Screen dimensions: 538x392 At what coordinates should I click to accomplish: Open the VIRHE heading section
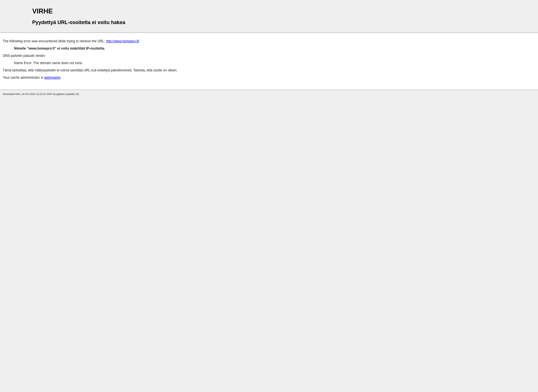point(42,11)
